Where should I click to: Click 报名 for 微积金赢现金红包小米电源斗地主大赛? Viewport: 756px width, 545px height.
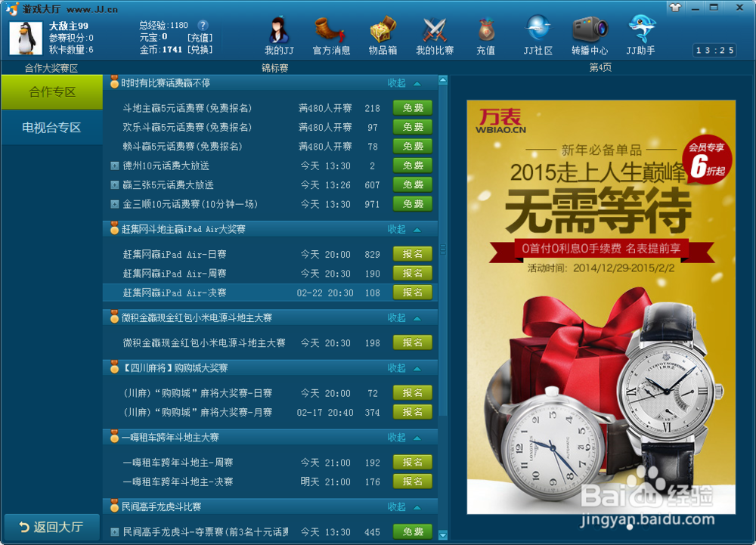pos(413,342)
